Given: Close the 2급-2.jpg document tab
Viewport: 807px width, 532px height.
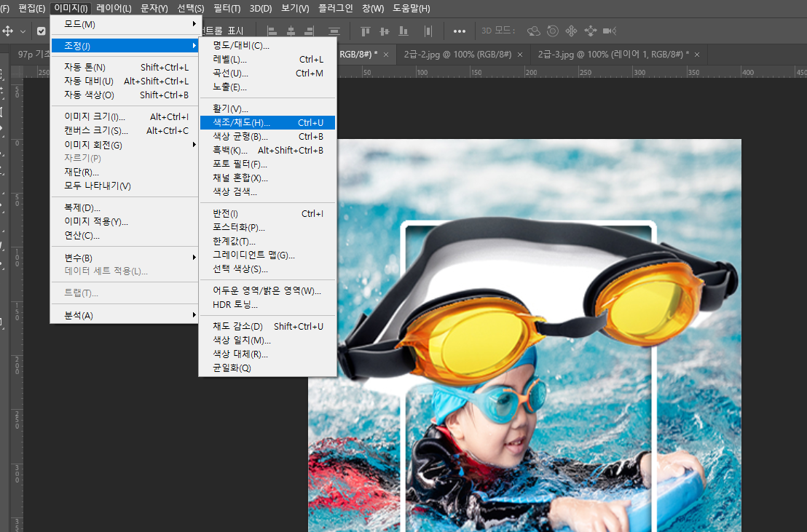Looking at the screenshot, I should (520, 55).
